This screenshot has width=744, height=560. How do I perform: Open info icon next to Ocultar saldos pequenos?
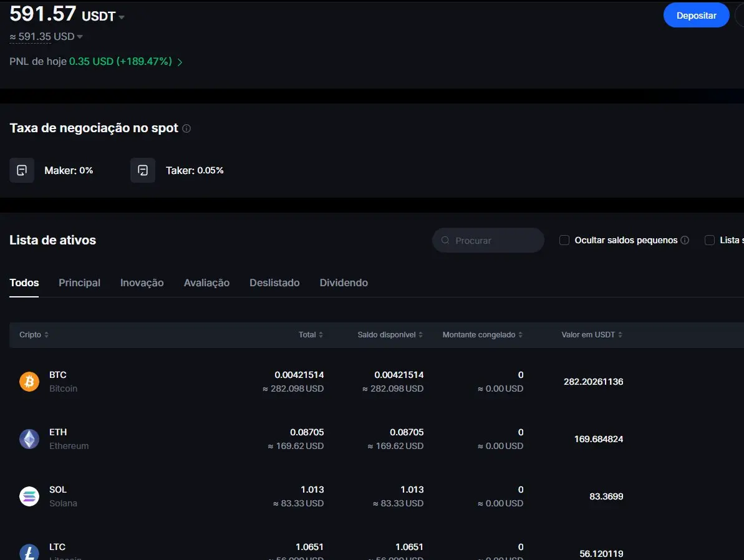pyautogui.click(x=685, y=240)
